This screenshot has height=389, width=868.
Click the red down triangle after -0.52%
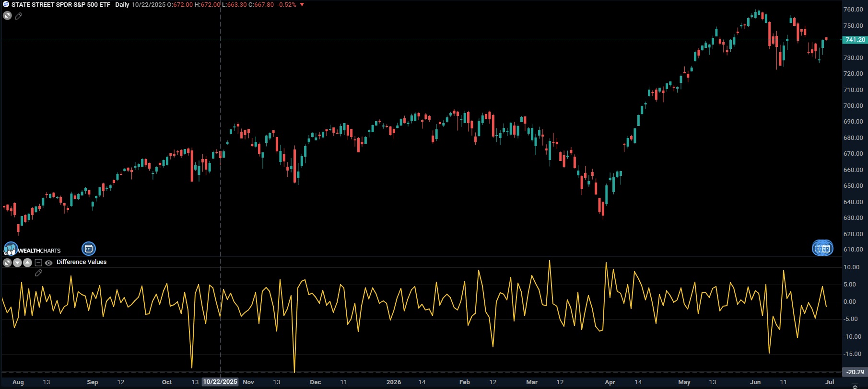coord(302,5)
